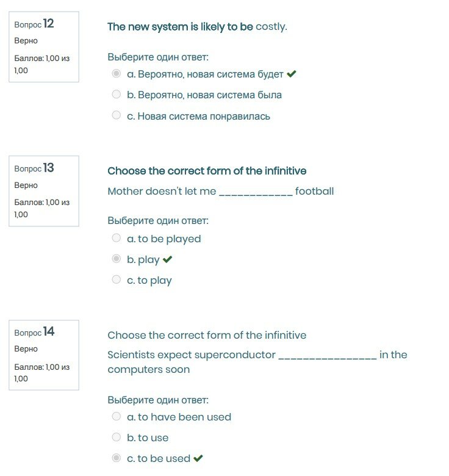Select radio option 'a. to have been used'
This screenshot has height=476, width=449.
click(117, 416)
